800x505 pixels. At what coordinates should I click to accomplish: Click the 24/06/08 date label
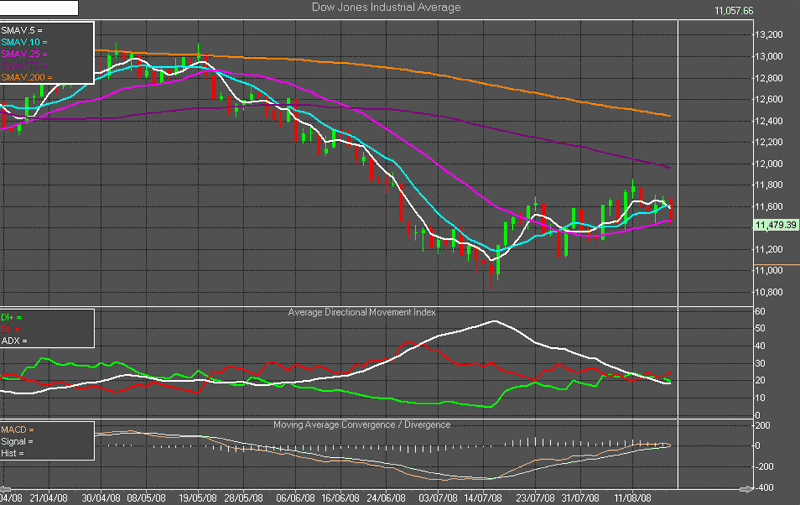click(386, 498)
